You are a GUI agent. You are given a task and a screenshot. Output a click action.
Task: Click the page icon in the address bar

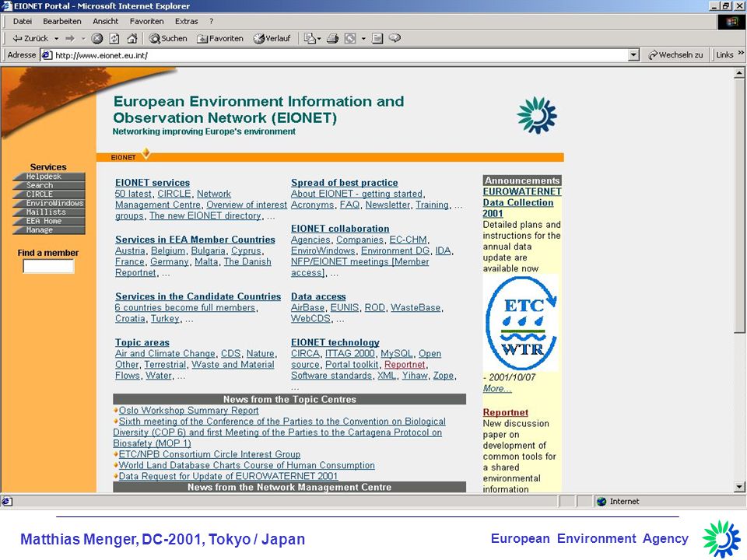pos(46,55)
